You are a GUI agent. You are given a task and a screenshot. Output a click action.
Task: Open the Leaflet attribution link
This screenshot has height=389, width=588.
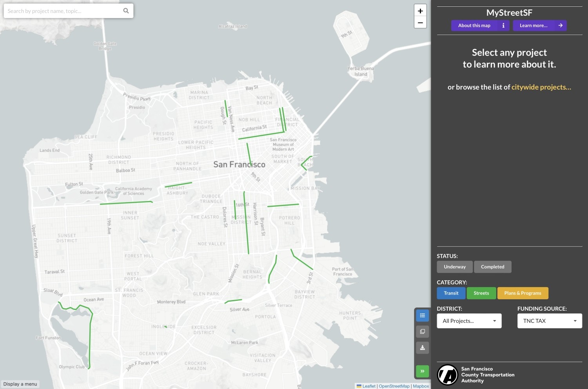[x=369, y=386]
